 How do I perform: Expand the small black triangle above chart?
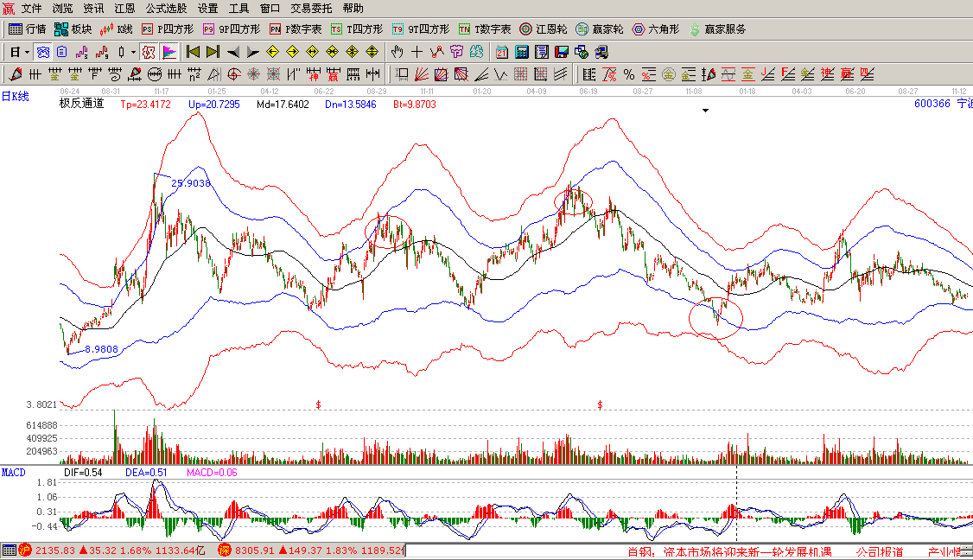(706, 111)
